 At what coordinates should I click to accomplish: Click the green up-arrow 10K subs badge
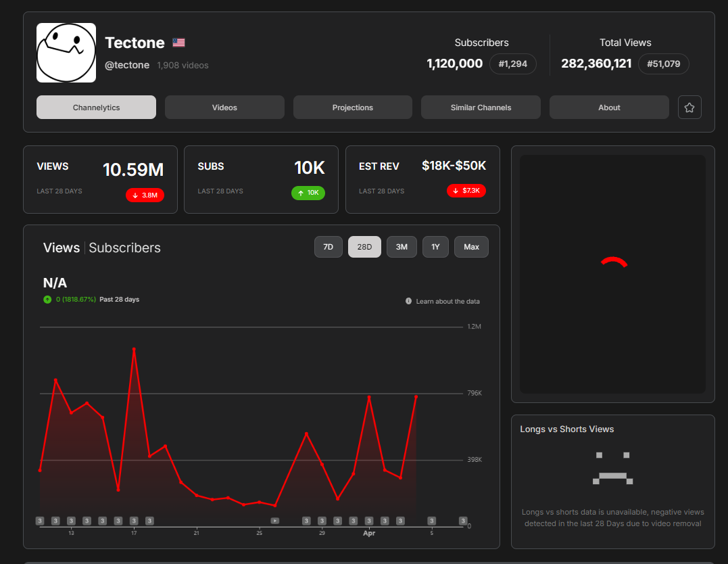point(308,193)
